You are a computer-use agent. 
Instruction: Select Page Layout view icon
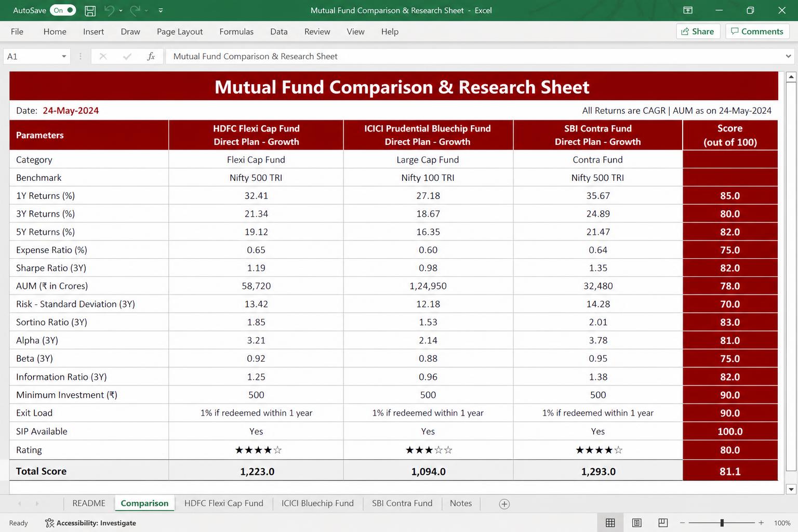(x=636, y=523)
